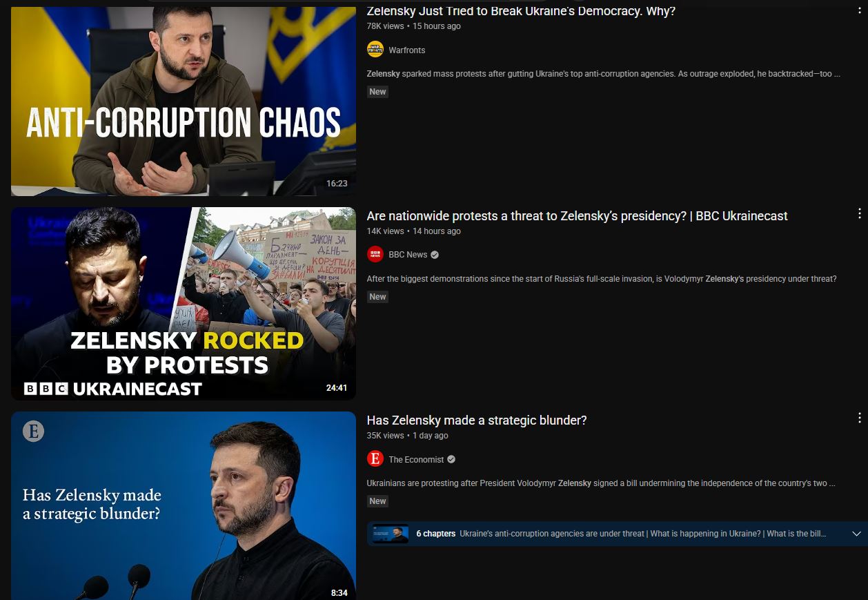Play the Economist strategic blunder thumbnail
This screenshot has width=868, height=600.
pos(184,506)
